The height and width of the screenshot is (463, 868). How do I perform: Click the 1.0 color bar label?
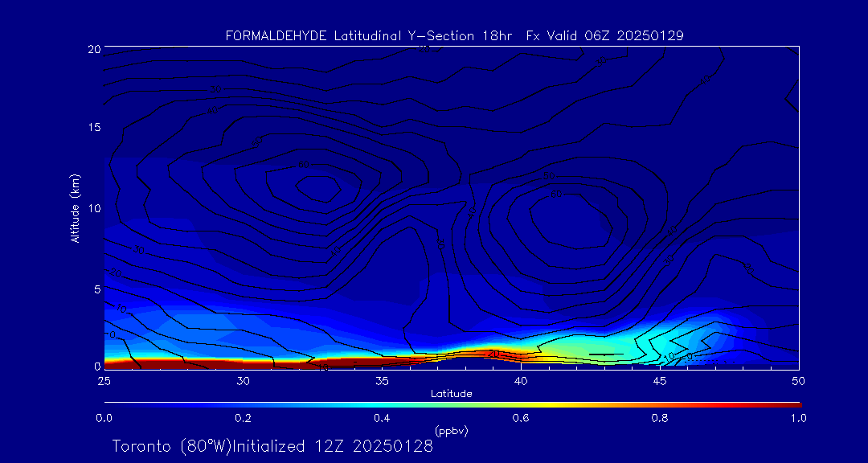point(798,418)
